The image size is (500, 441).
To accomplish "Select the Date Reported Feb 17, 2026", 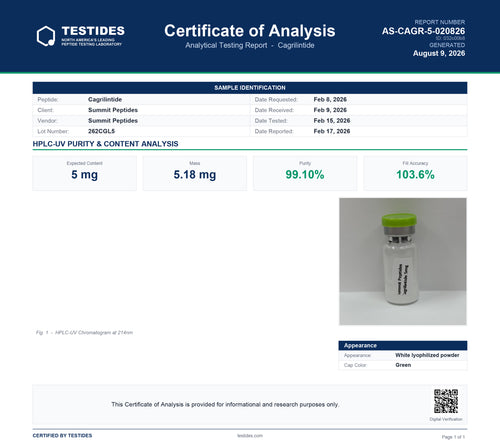I will (332, 131).
